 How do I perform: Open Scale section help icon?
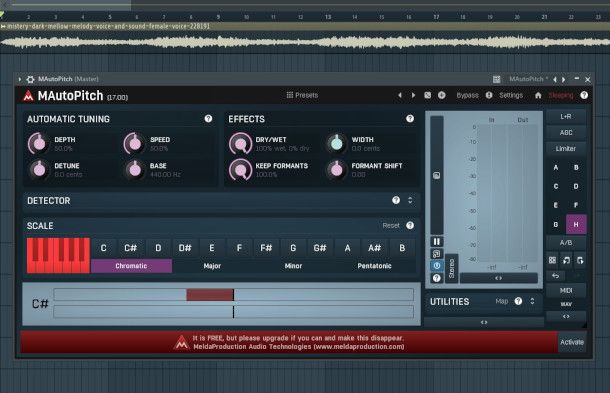tap(410, 226)
